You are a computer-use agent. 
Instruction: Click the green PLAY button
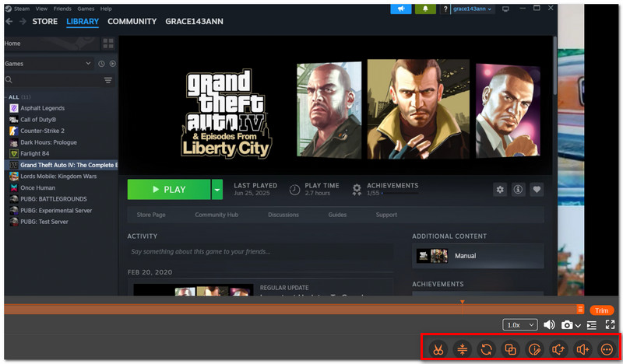(x=169, y=189)
